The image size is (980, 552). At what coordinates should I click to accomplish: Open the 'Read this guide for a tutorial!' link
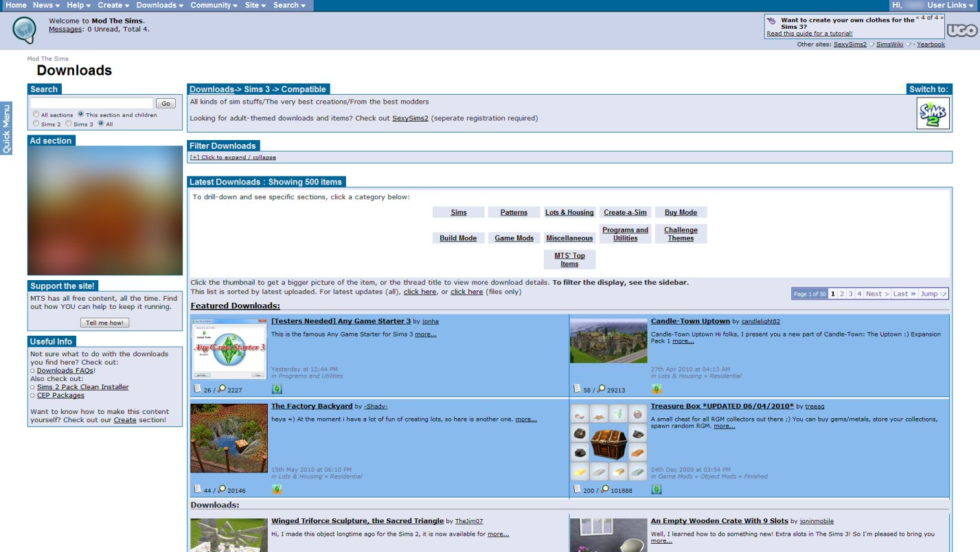point(810,34)
